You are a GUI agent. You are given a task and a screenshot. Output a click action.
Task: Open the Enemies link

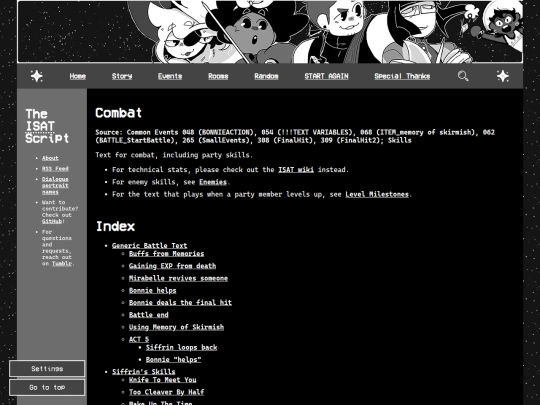click(x=213, y=182)
